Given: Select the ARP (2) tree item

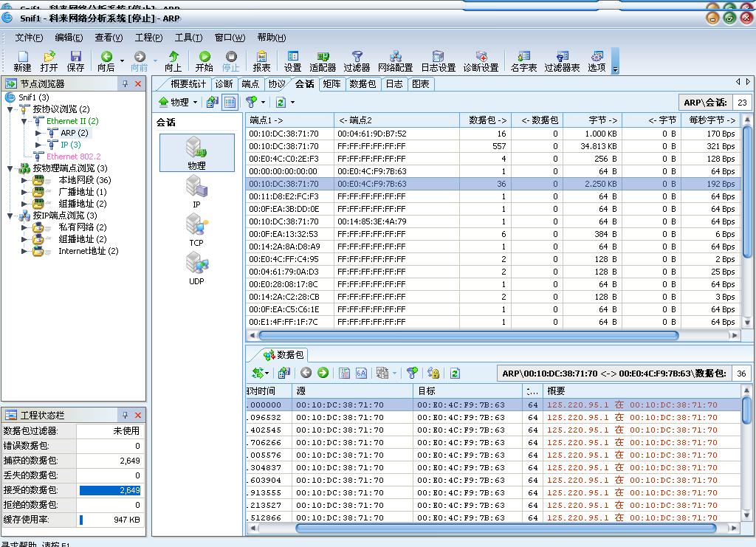Looking at the screenshot, I should [x=74, y=133].
